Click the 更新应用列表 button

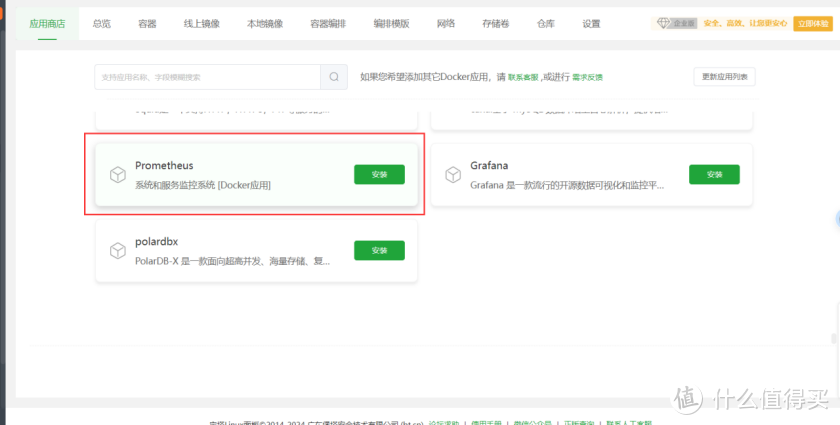pyautogui.click(x=725, y=77)
